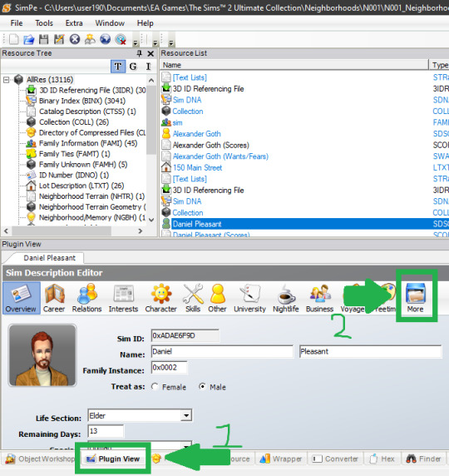The width and height of the screenshot is (449, 476).
Task: Open the Window menu
Action: (x=110, y=23)
